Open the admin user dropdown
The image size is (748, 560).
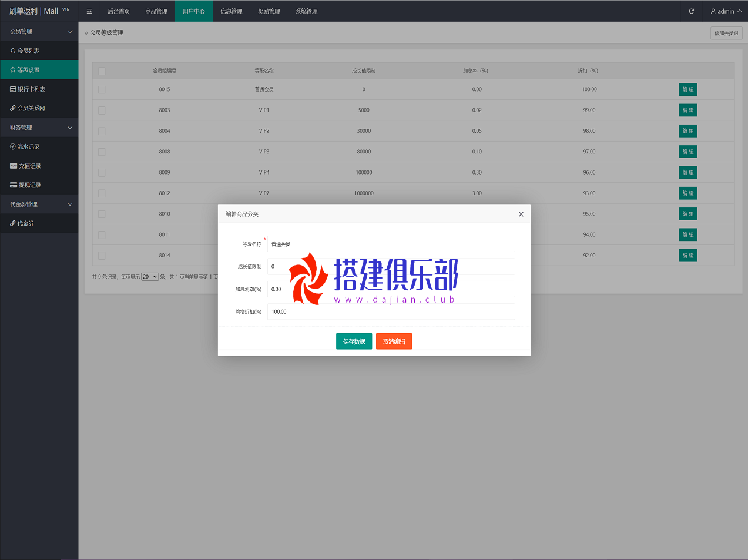[x=726, y=11]
